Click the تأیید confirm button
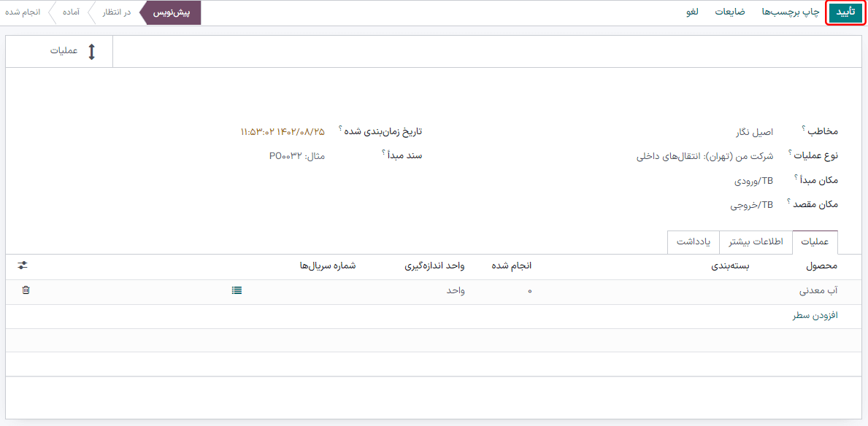The image size is (868, 426). point(845,12)
